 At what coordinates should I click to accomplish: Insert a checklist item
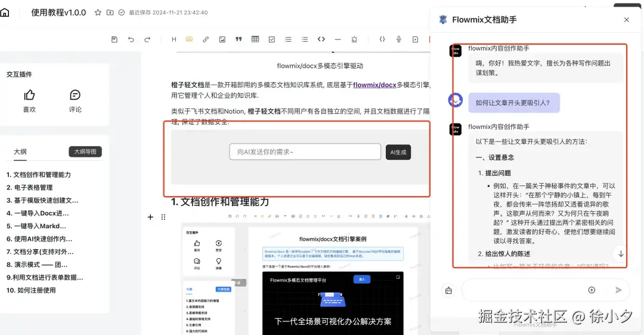pos(272,39)
